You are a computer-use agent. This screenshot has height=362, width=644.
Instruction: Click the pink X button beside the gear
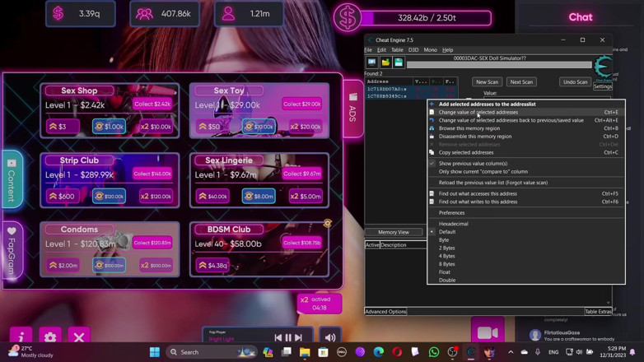(x=79, y=337)
